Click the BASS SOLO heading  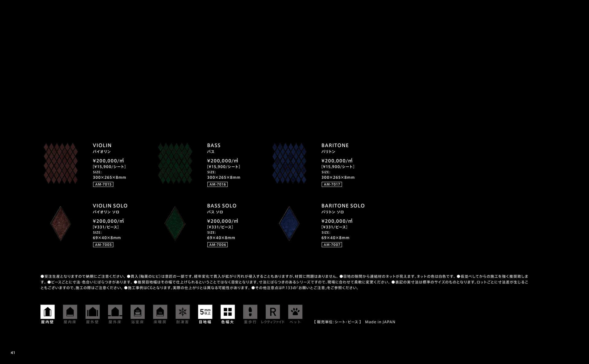pyautogui.click(x=222, y=206)
